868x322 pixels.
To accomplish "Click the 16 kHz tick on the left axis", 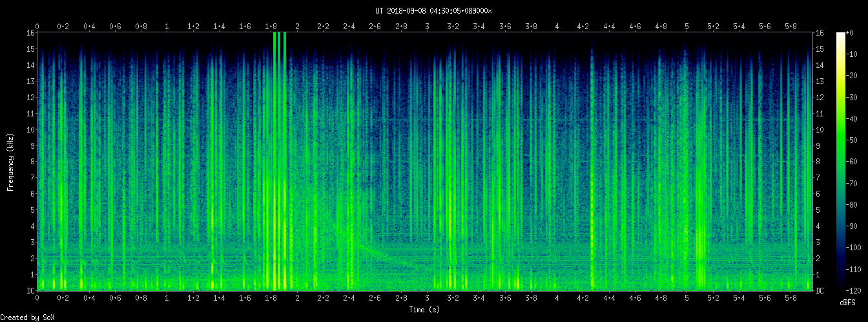I will (30, 33).
